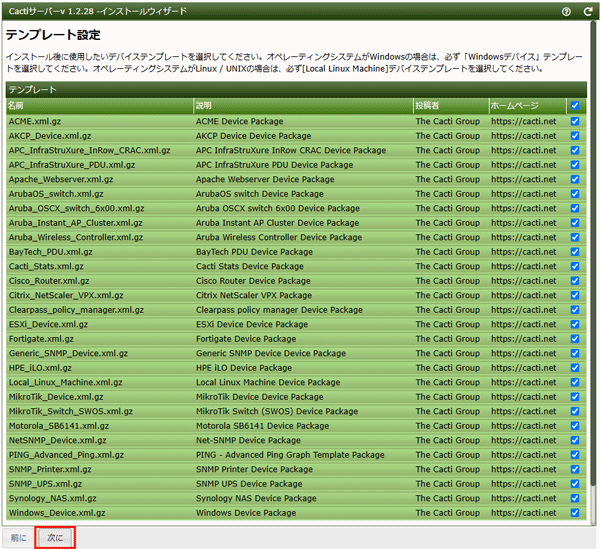
Task: Click Aruba_Instant_AP_Cluster.xml.gz name
Action: coord(76,223)
